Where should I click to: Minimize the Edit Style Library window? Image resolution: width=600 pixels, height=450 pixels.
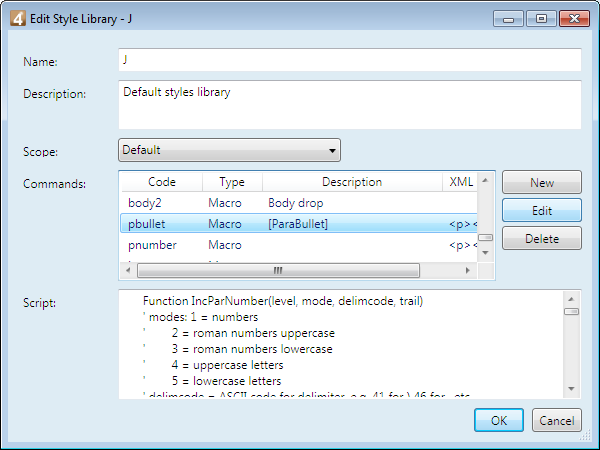(508, 18)
